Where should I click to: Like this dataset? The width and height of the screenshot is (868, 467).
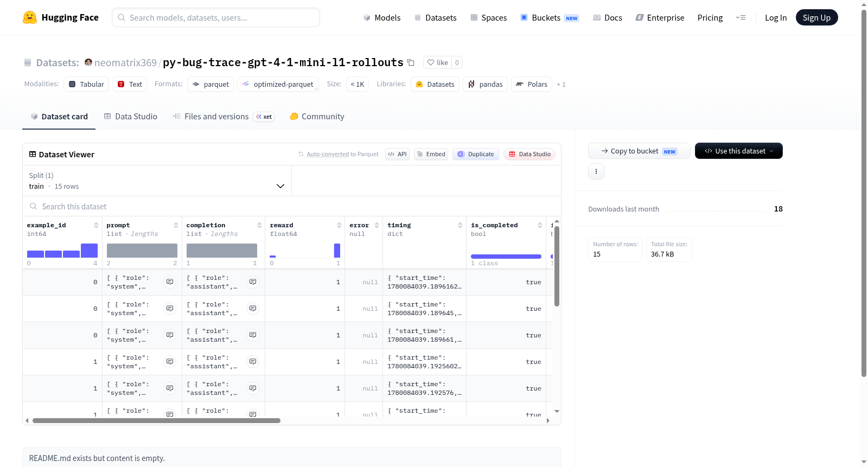click(437, 62)
